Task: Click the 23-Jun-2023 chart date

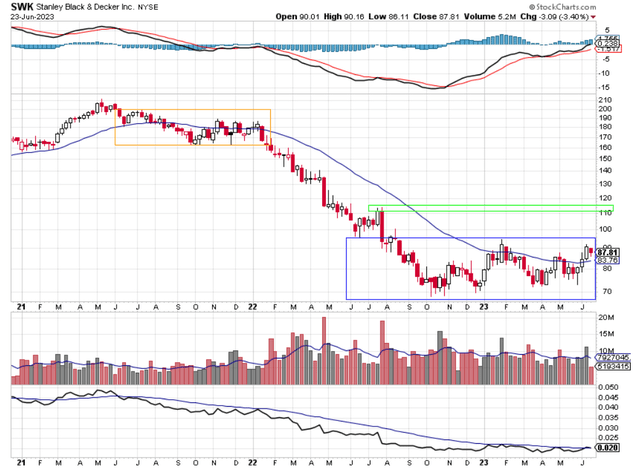Action: pyautogui.click(x=32, y=17)
